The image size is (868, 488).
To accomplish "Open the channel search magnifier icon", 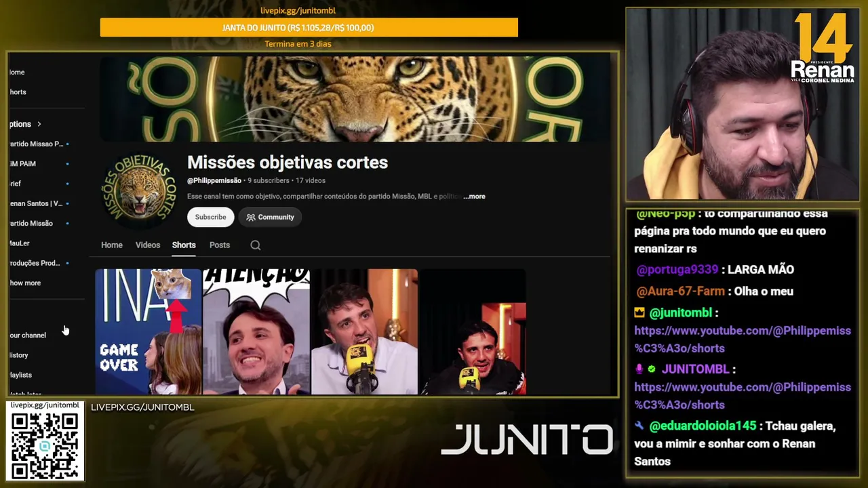I will coord(256,245).
